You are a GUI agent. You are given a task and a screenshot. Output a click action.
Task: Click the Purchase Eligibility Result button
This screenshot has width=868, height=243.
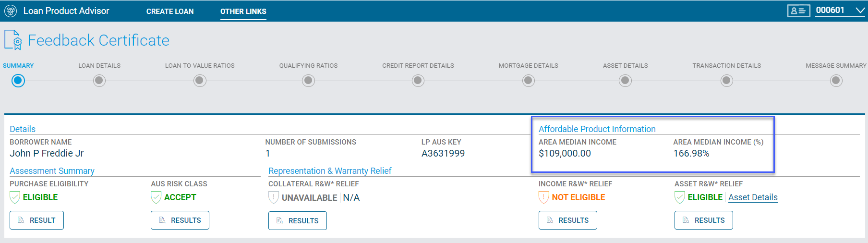tap(36, 220)
